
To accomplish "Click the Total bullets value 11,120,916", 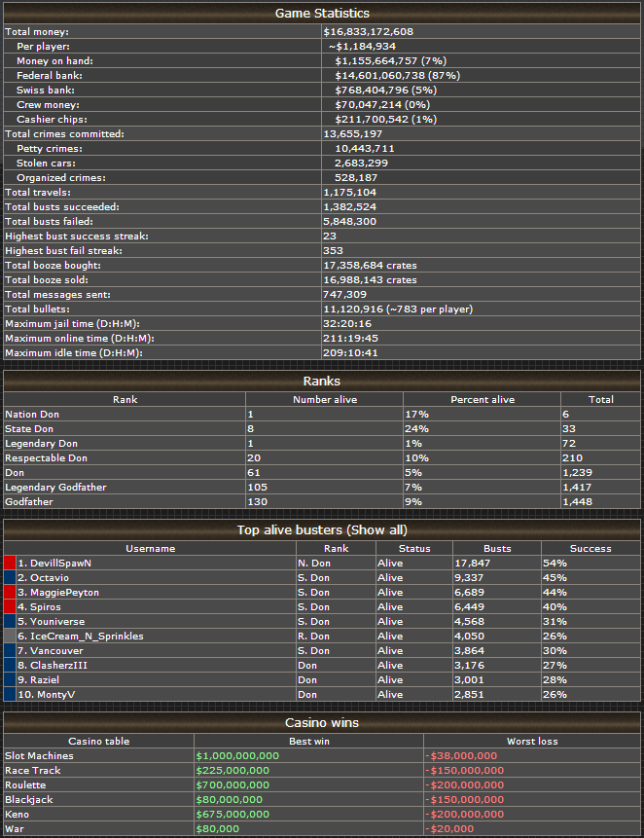I will [353, 310].
